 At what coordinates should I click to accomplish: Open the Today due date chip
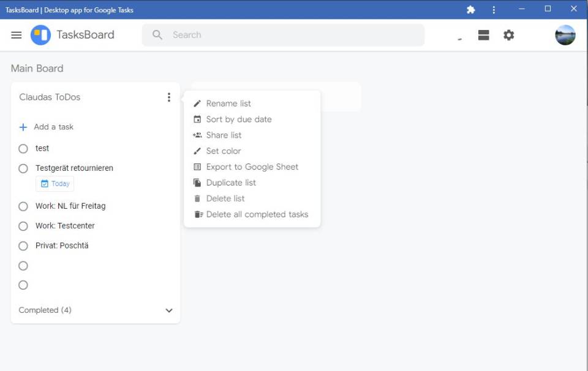click(x=55, y=183)
